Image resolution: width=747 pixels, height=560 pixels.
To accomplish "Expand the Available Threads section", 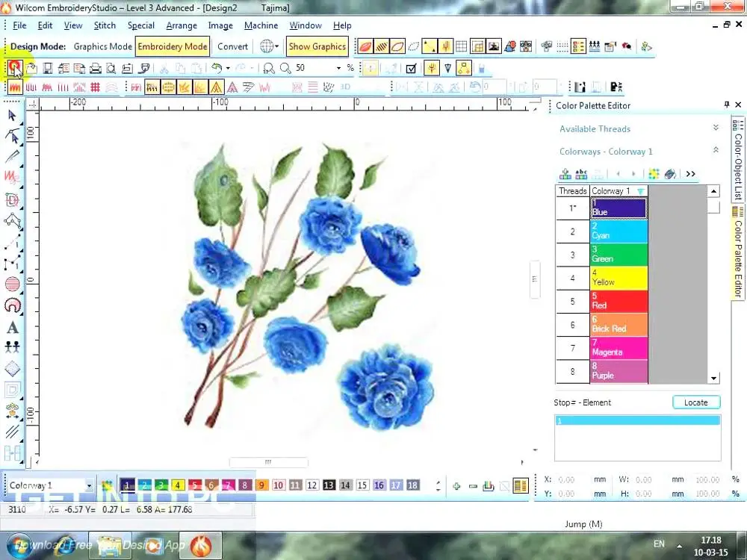I will (x=716, y=128).
